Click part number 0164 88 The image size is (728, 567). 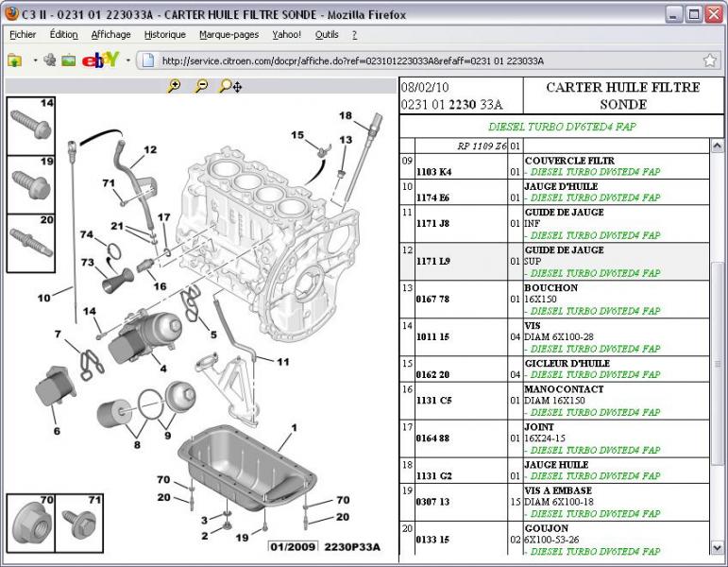tap(432, 438)
